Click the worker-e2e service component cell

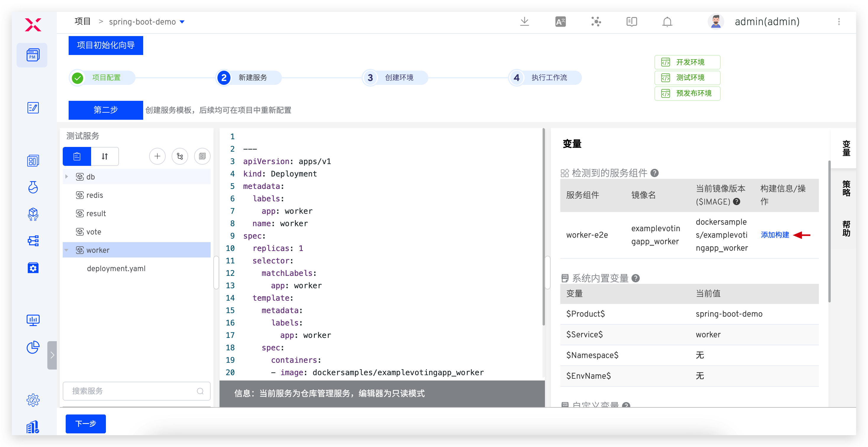[587, 235]
